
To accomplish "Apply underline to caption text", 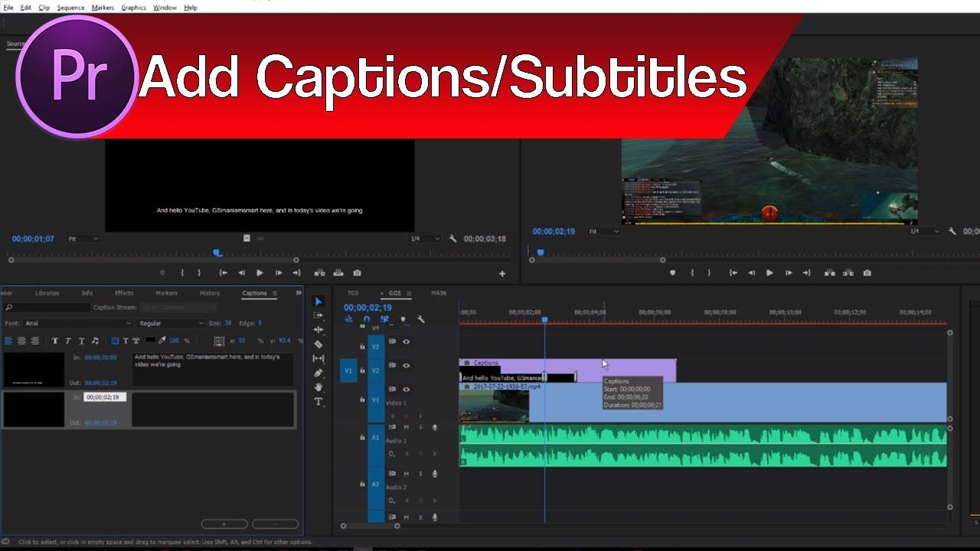I will (x=81, y=341).
